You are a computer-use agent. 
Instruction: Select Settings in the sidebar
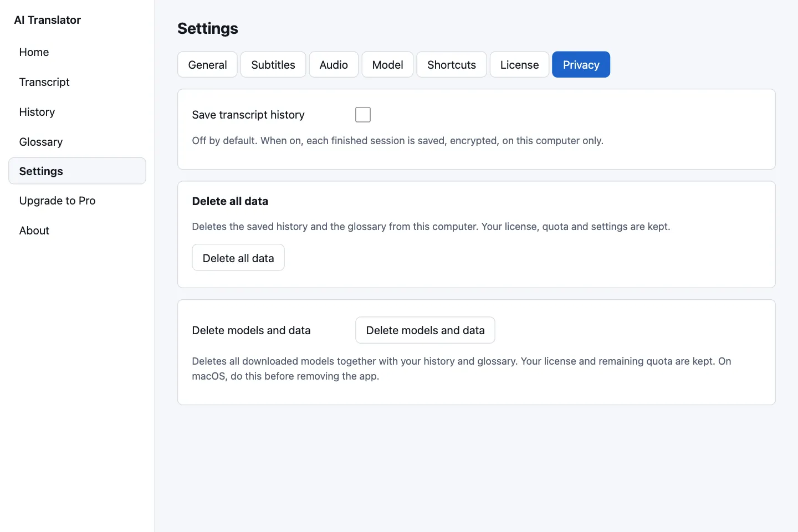pos(77,171)
